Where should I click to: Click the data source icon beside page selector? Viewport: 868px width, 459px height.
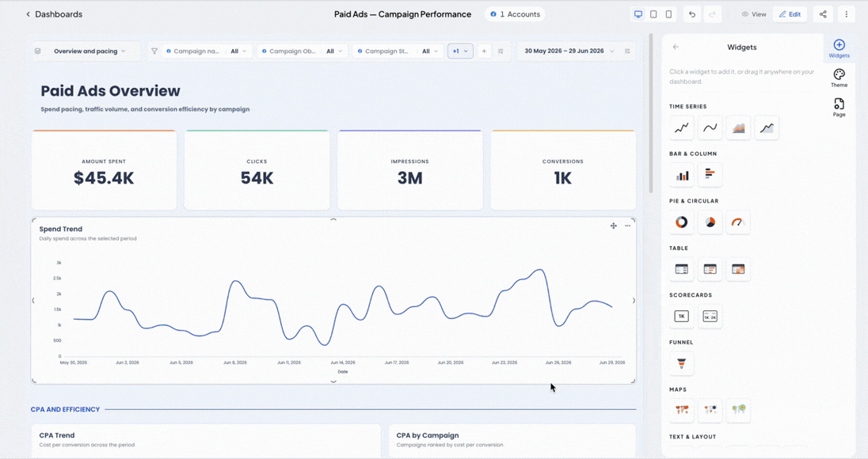38,51
